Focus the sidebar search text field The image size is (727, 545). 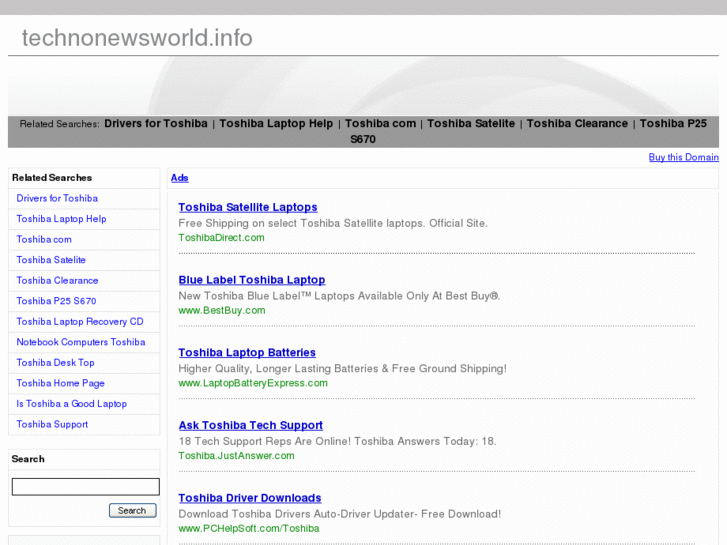coord(85,487)
